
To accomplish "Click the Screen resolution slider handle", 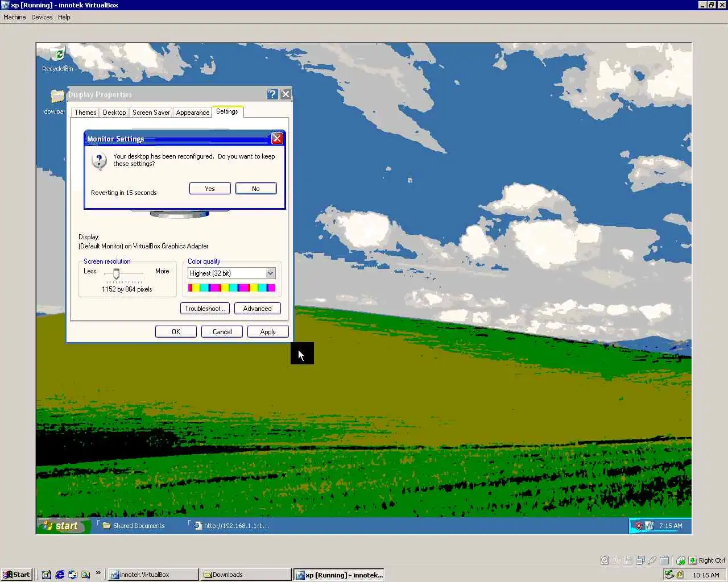I will (x=116, y=274).
